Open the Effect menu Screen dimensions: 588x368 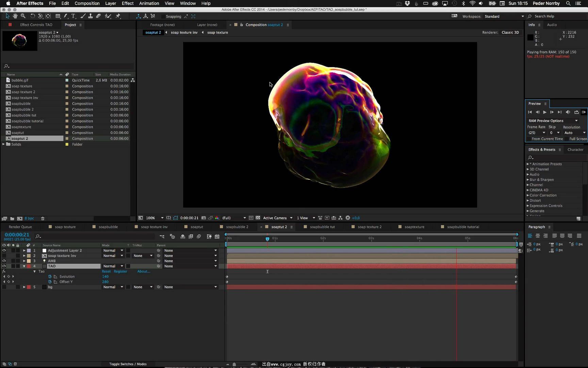[128, 3]
